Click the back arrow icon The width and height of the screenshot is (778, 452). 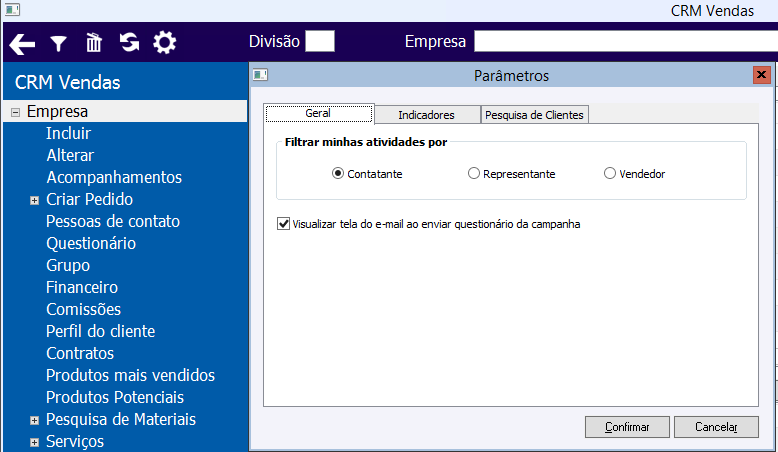click(22, 43)
